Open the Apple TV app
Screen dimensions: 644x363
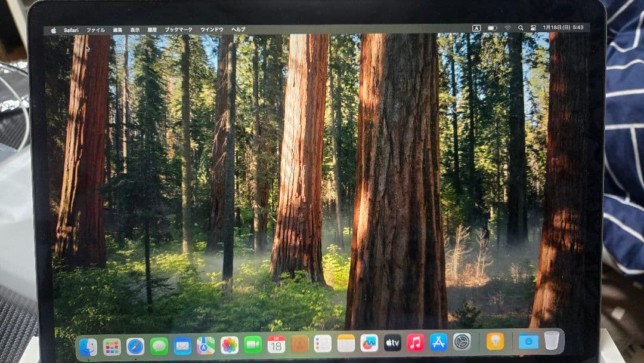[x=392, y=344]
